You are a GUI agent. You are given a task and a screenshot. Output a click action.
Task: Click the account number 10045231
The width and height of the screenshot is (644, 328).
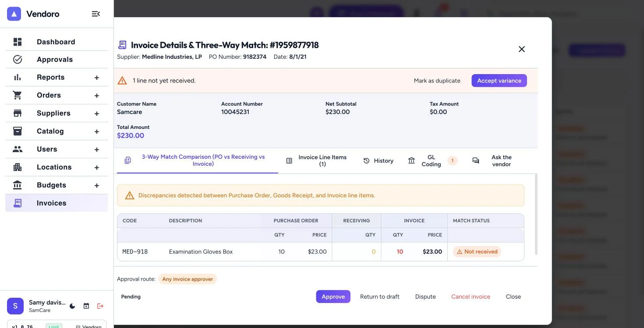click(x=235, y=112)
